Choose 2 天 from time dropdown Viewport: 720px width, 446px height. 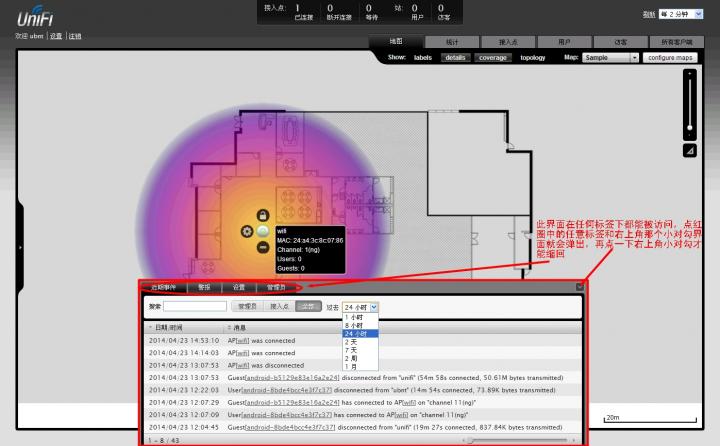click(360, 342)
